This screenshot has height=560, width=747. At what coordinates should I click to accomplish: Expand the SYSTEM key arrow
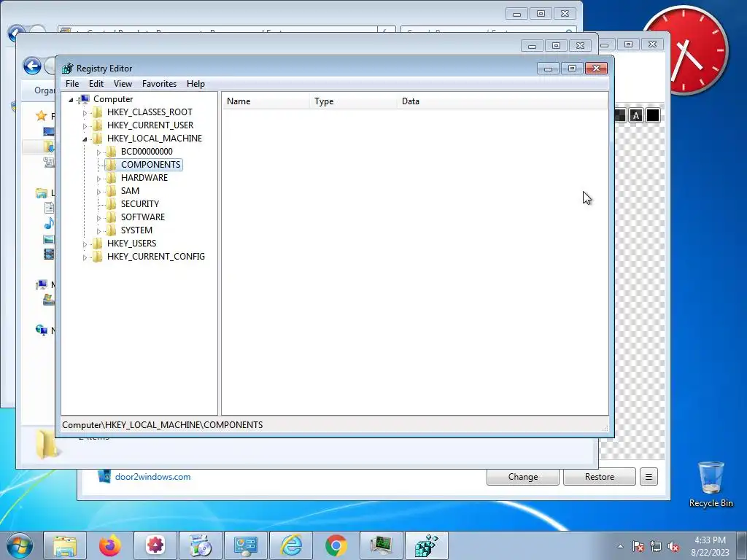click(x=98, y=231)
